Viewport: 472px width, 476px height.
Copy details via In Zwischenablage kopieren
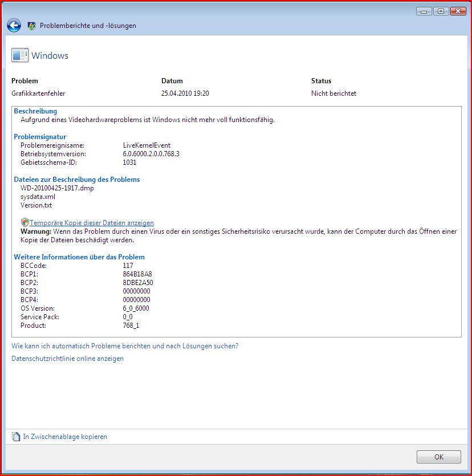click(65, 437)
